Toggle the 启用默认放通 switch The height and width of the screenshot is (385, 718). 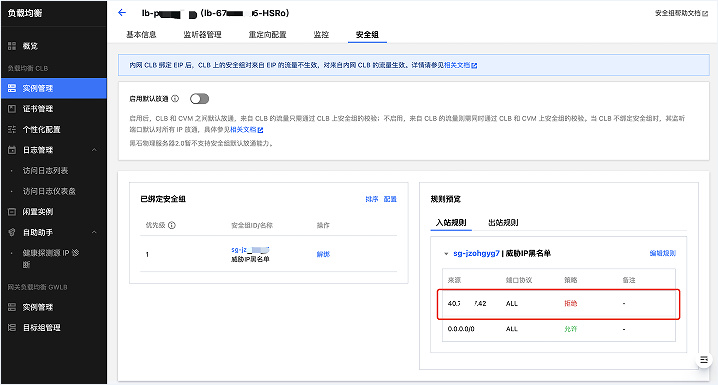click(x=199, y=98)
